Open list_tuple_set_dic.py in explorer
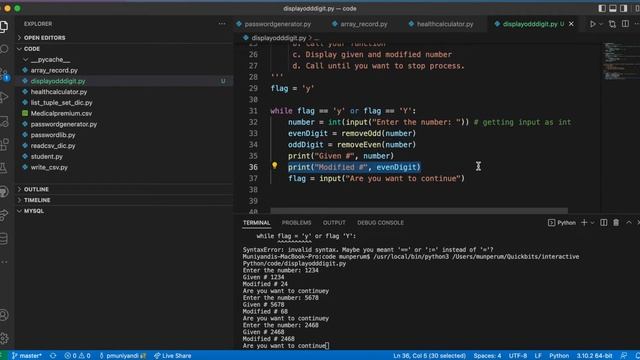Image resolution: width=640 pixels, height=360 pixels. click(x=61, y=102)
